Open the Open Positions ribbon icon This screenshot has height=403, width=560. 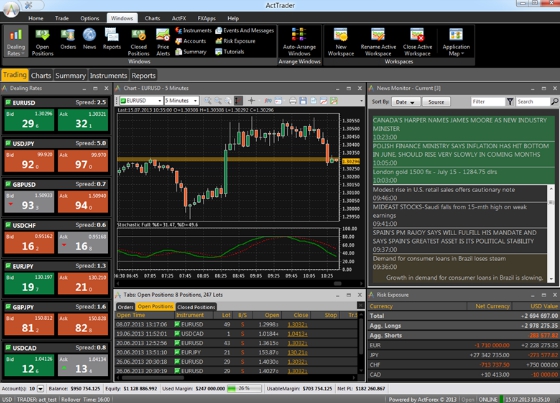point(42,41)
